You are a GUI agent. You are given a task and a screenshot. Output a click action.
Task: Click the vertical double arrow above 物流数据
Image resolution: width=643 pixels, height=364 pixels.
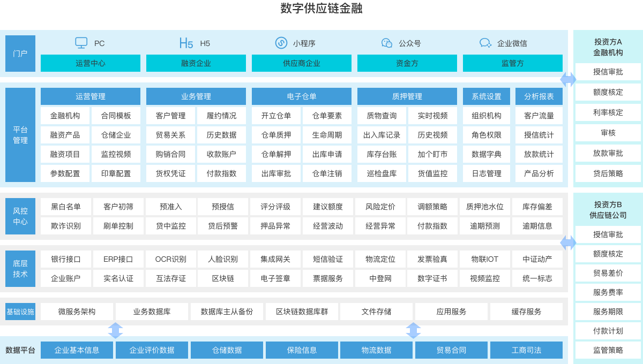pos(413,330)
